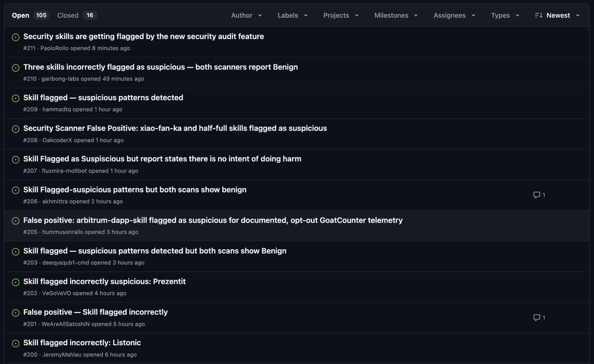The image size is (594, 364).
Task: Open the xiao-fan-ka false positive issue
Action: tap(175, 129)
